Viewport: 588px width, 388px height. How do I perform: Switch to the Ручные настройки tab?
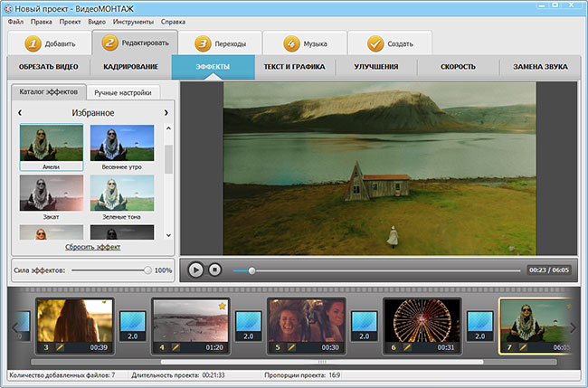pyautogui.click(x=123, y=92)
